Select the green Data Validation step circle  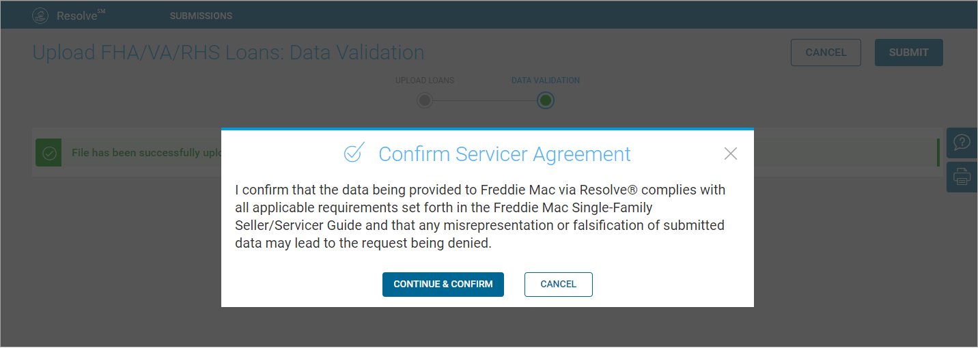pyautogui.click(x=545, y=101)
